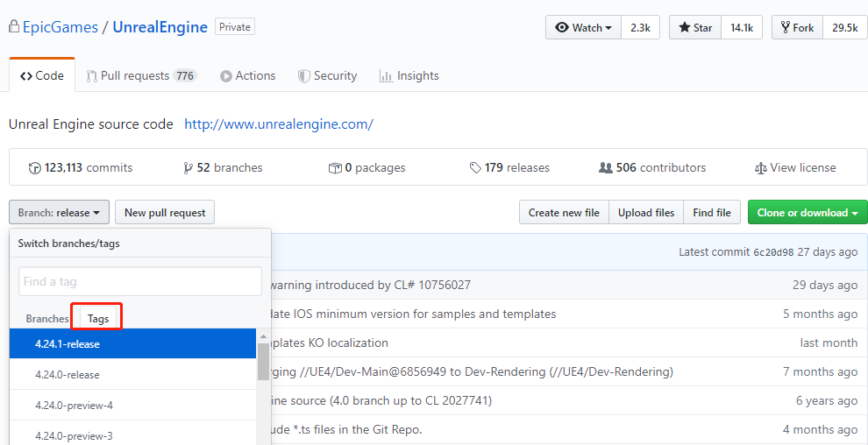868x445 pixels.
Task: Focus the Find a tag search field
Action: (x=140, y=281)
